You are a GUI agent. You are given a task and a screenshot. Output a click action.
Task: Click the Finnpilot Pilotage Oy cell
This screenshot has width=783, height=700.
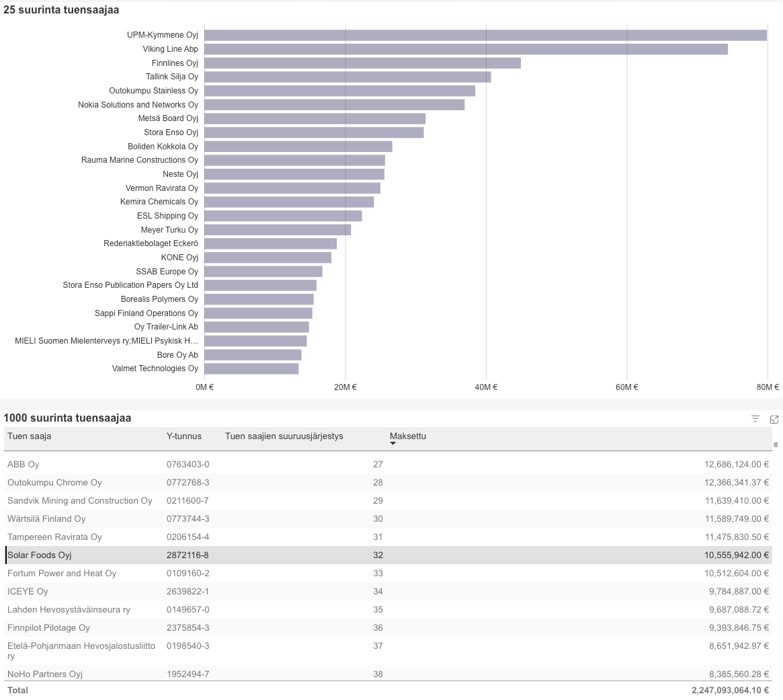tap(48, 627)
